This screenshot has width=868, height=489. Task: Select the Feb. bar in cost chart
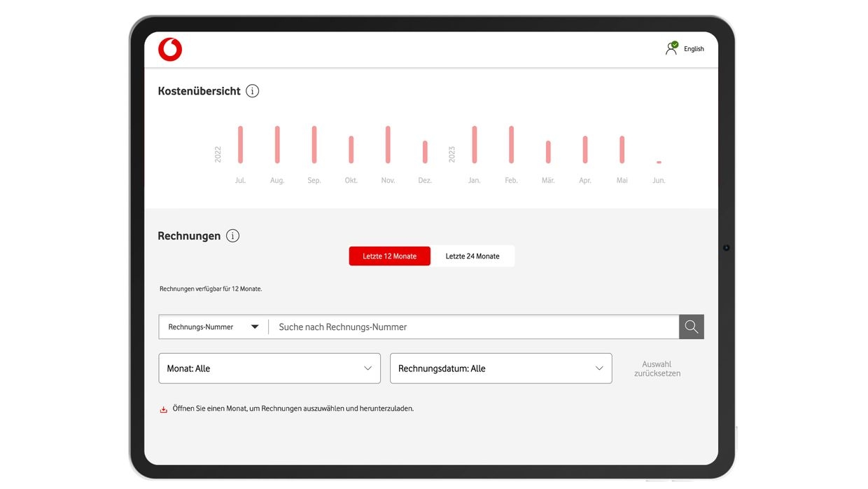click(511, 145)
